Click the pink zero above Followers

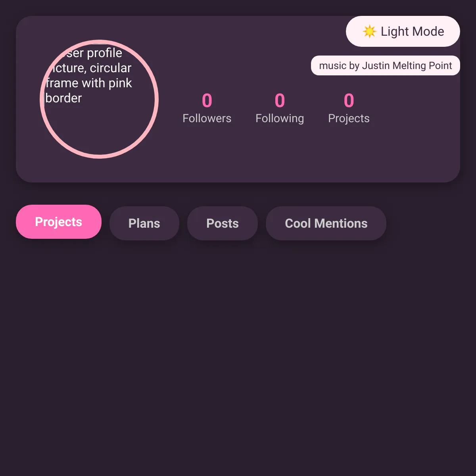(x=207, y=100)
